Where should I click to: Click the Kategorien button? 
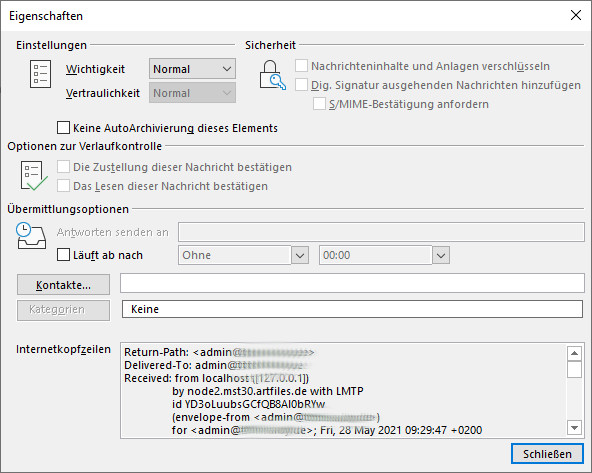coord(63,310)
